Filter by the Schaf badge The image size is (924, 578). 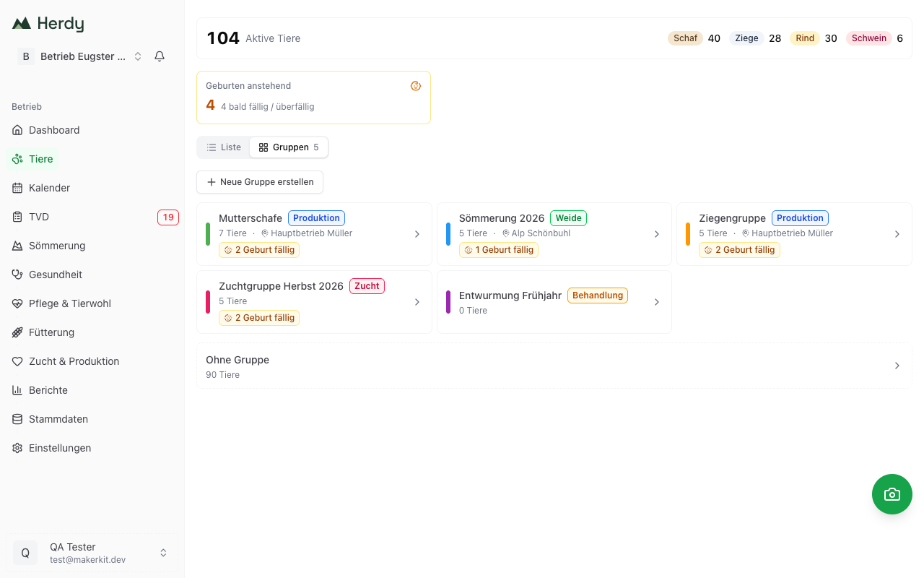[x=685, y=38]
